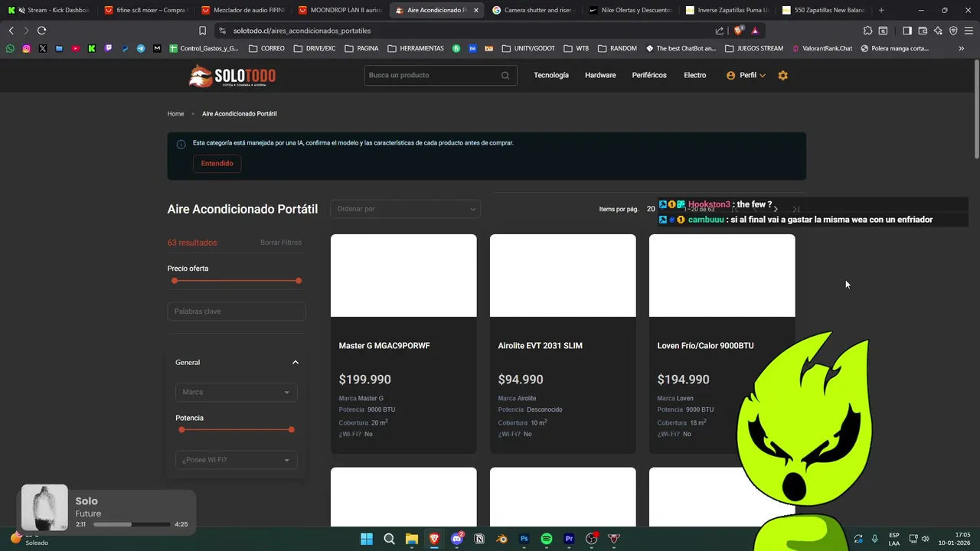Open the orange settings gear icon
Image resolution: width=980 pixels, height=551 pixels.
[x=782, y=76]
